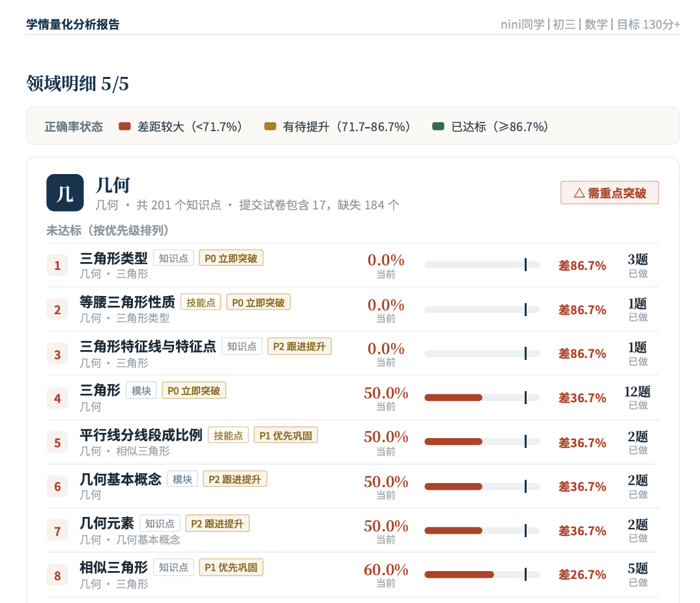Click the 需重点突破 warning badge
Viewport: 700px width, 603px height.
pos(609,193)
